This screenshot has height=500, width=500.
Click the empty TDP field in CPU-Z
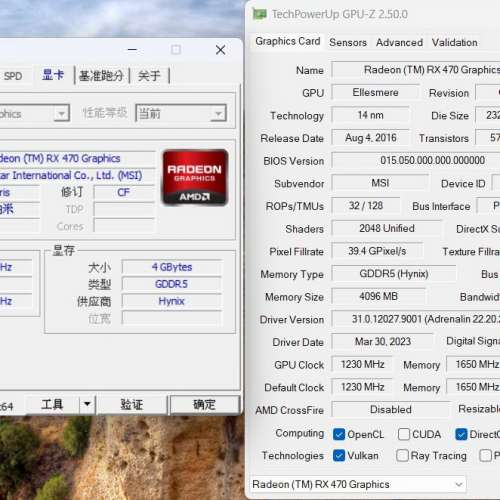[124, 210]
